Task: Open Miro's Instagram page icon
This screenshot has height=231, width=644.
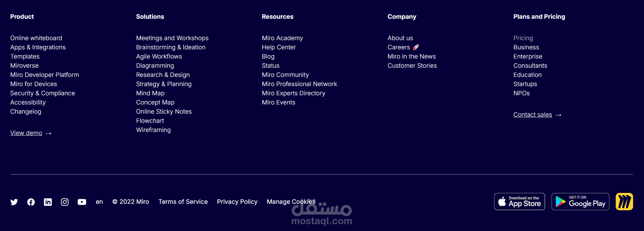Action: 65,202
